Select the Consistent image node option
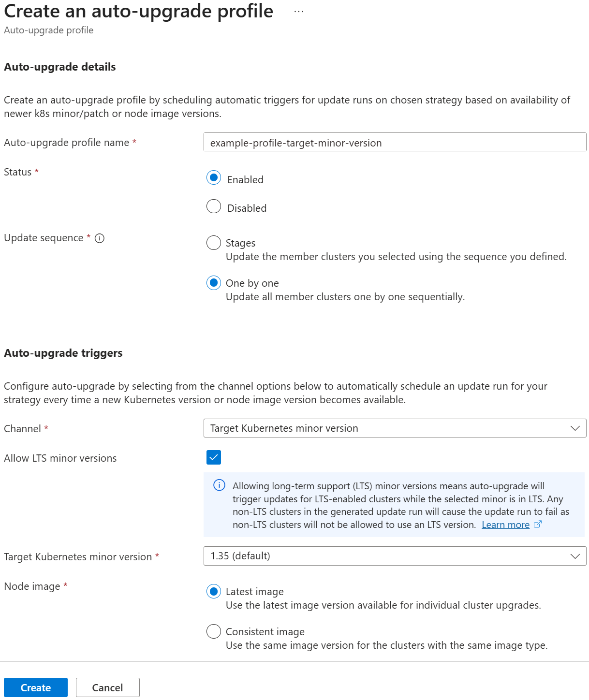This screenshot has height=700, width=589. coord(214,631)
